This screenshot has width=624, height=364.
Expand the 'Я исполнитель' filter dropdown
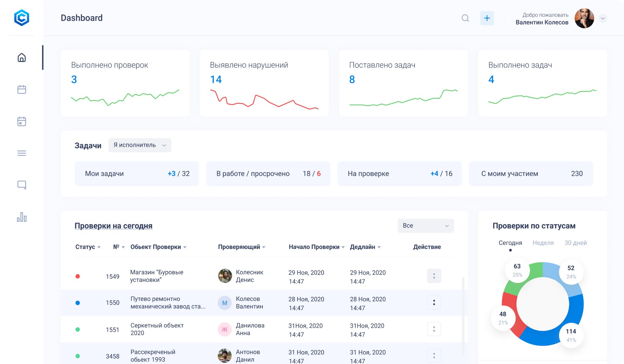[139, 145]
